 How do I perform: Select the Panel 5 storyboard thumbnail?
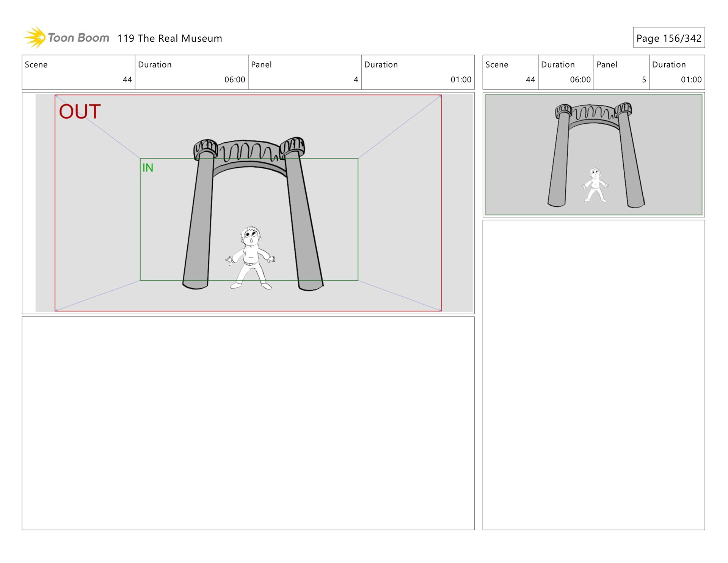click(593, 154)
